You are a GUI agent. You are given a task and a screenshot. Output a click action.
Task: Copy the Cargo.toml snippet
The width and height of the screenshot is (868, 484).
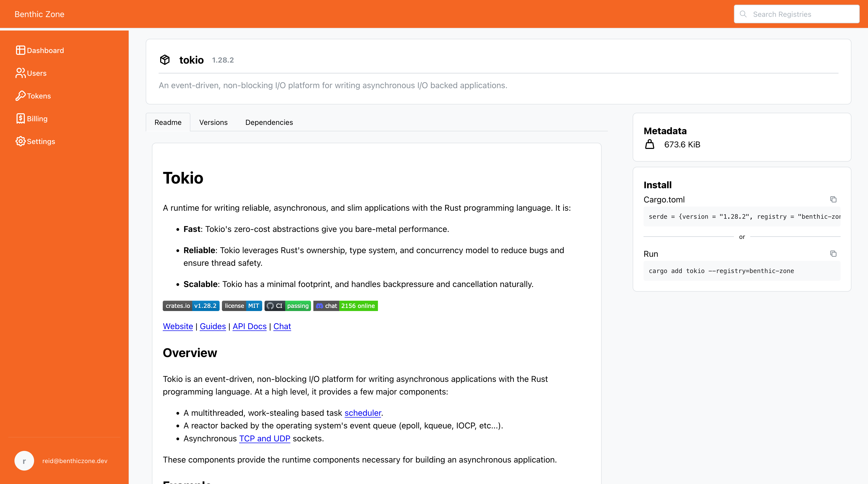tap(833, 199)
